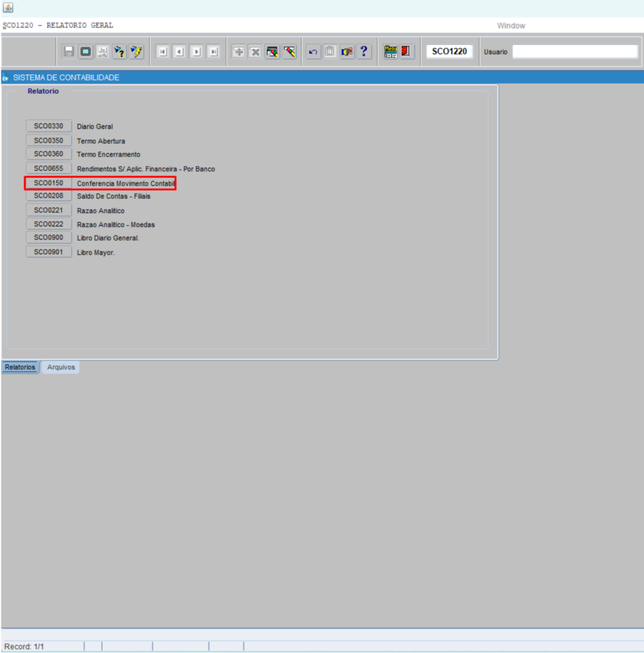
Task: Click the Enter Query icon
Action: coord(120,52)
